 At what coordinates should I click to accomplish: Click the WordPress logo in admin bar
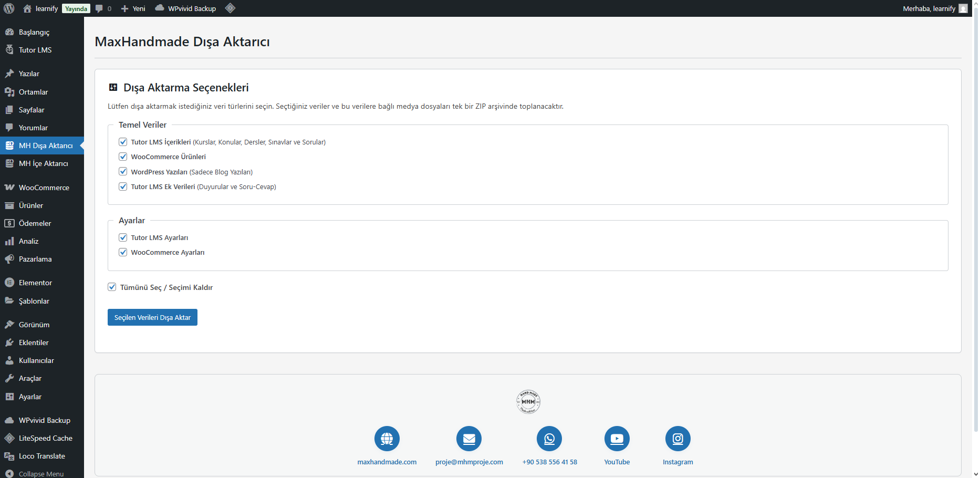pos(9,8)
